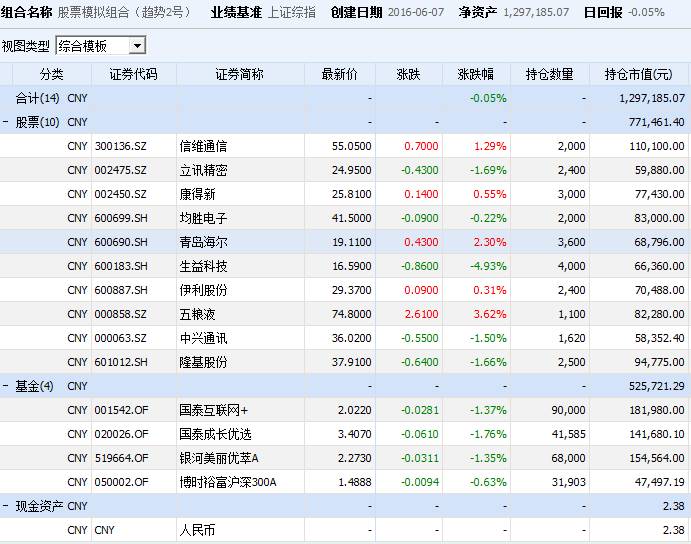Viewport: 691px width, 544px height.
Task: Sort by 分类 column header
Action: 52,74
